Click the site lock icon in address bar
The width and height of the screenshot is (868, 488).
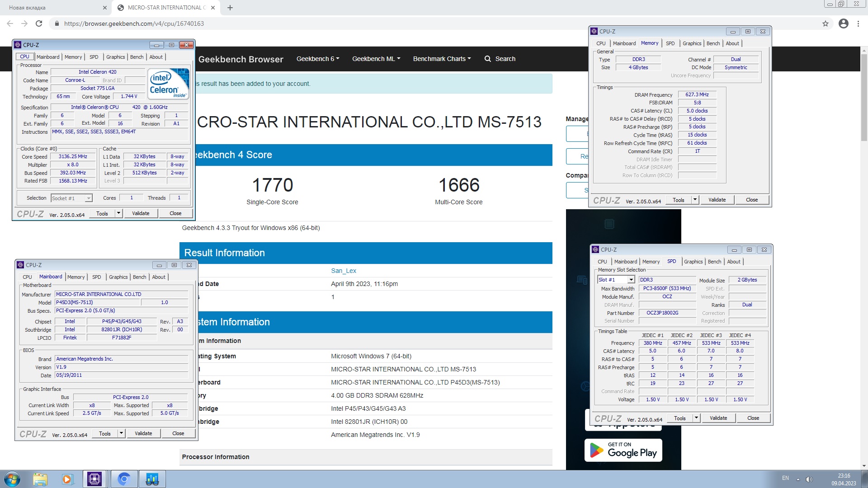click(56, 23)
